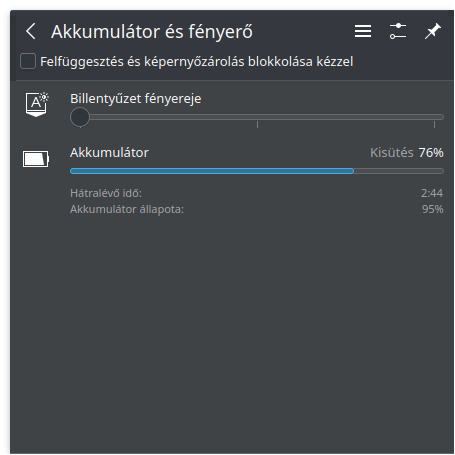Viewport: 455px width, 455px height.
Task: Pin the panel open with the pin icon
Action: pyautogui.click(x=433, y=31)
